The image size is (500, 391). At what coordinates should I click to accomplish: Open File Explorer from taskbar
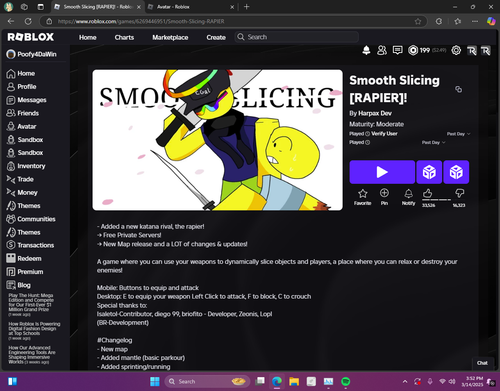(x=294, y=381)
